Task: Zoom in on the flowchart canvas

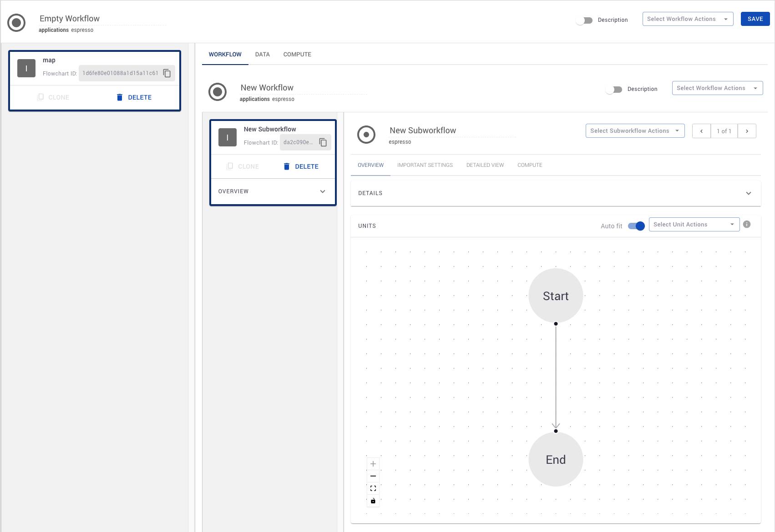Action: tap(373, 463)
